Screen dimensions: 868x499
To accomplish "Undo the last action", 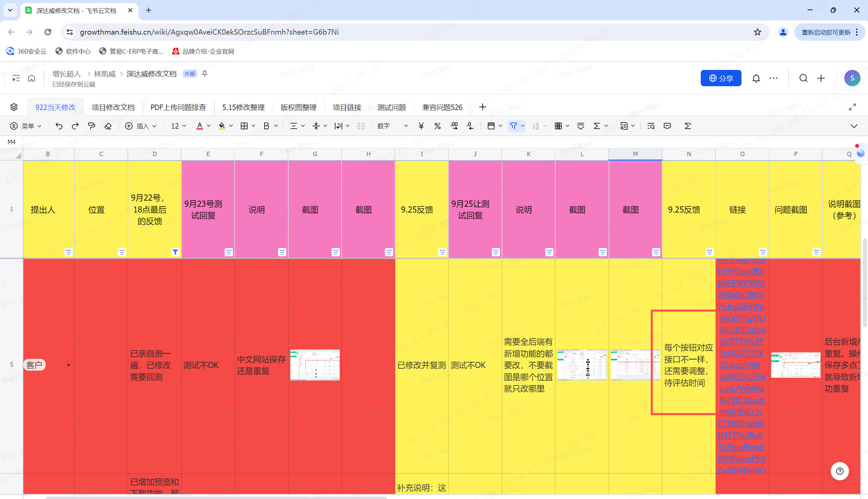I will 59,126.
